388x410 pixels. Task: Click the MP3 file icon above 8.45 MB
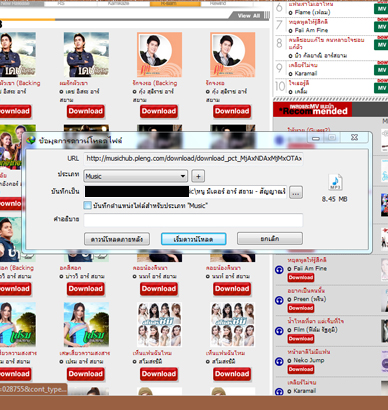coord(335,182)
